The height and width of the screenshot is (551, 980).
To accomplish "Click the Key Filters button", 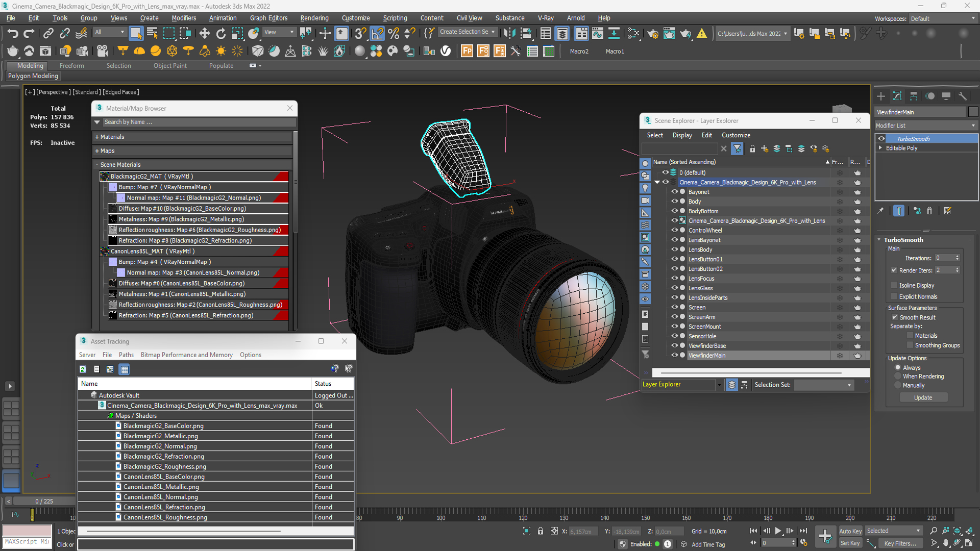I will coord(900,544).
